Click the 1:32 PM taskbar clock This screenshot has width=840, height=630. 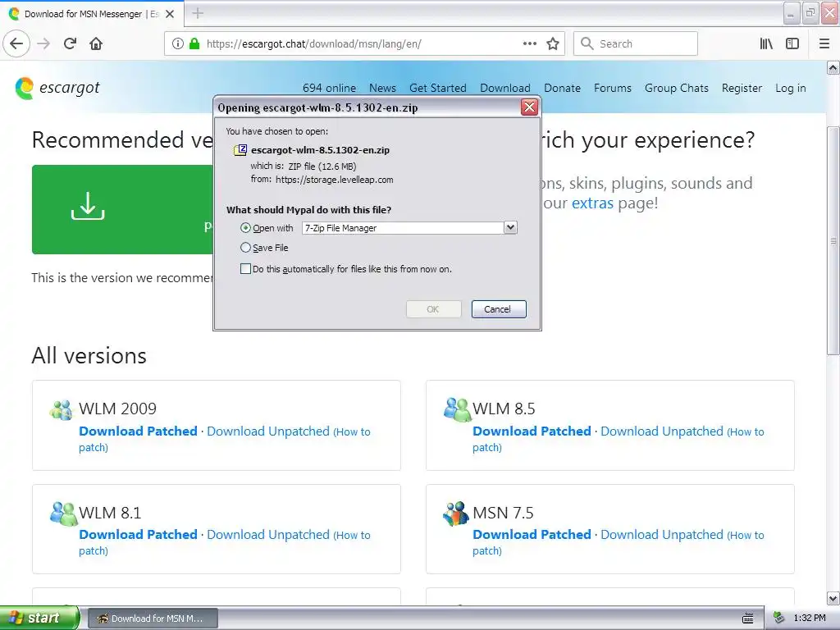(x=810, y=619)
